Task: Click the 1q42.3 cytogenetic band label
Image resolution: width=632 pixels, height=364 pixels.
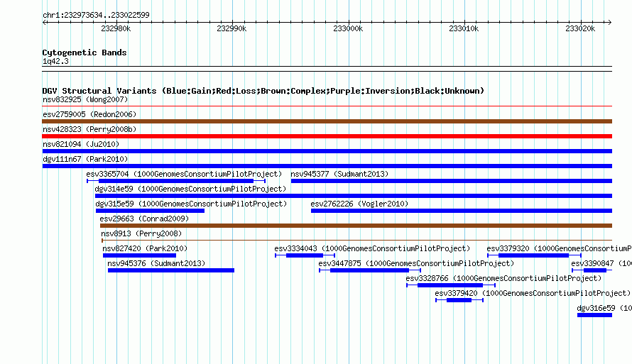Action: pyautogui.click(x=55, y=61)
